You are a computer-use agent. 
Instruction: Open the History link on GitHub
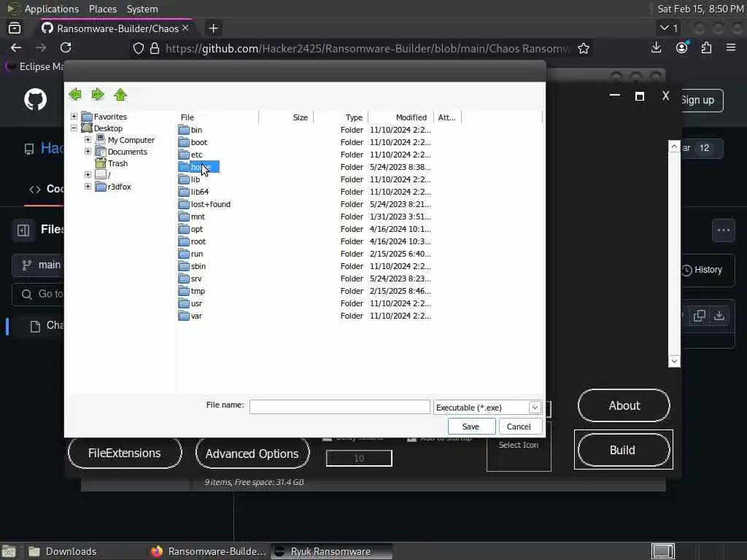coord(702,270)
